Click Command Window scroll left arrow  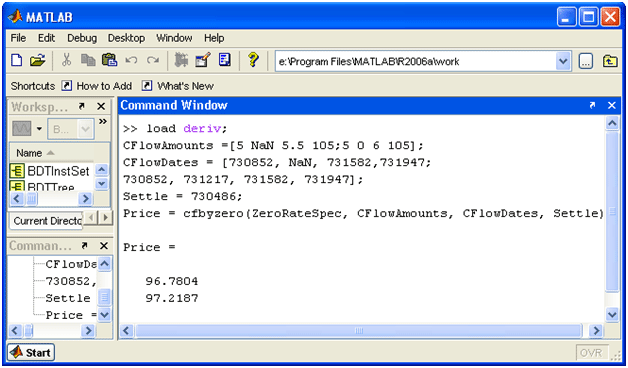[126, 331]
